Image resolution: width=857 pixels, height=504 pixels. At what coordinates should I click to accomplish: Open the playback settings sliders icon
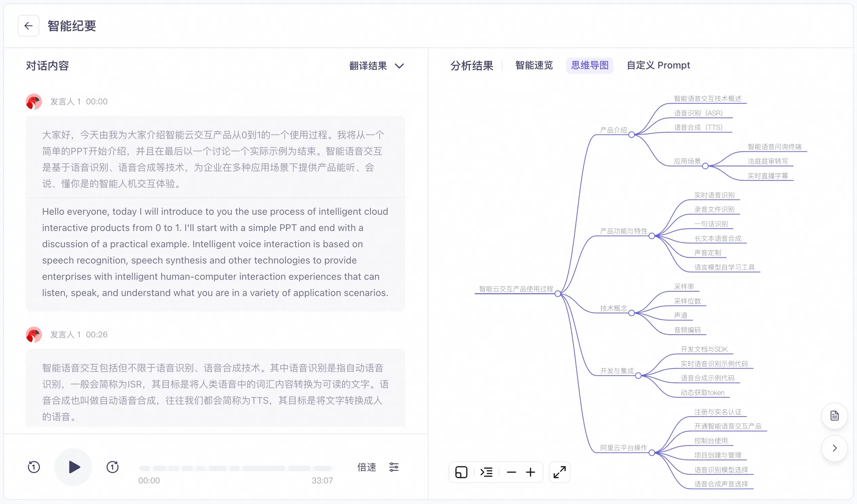[x=394, y=467]
